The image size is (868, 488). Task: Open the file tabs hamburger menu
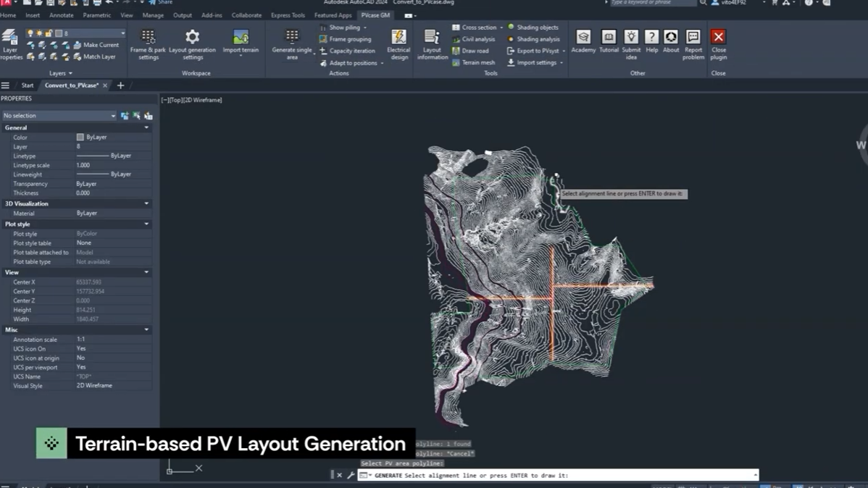[x=6, y=85]
